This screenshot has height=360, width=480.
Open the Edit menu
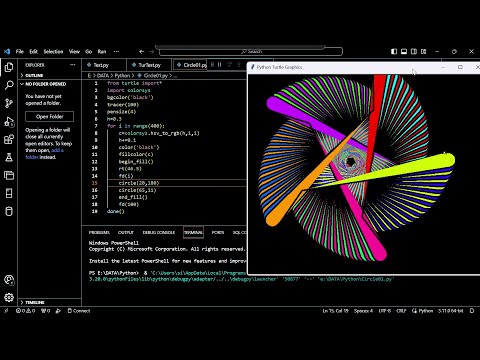pyautogui.click(x=33, y=51)
